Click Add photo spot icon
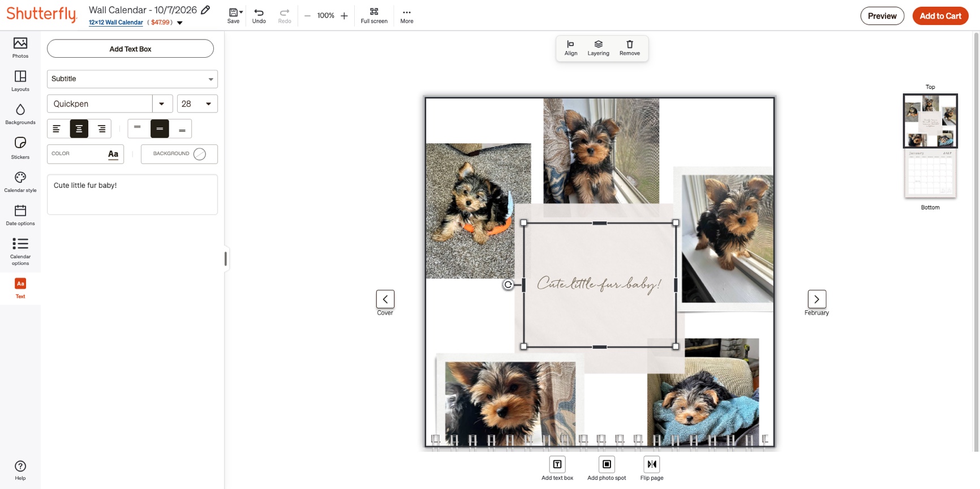Viewport: 980px width, 489px height. pos(607,464)
